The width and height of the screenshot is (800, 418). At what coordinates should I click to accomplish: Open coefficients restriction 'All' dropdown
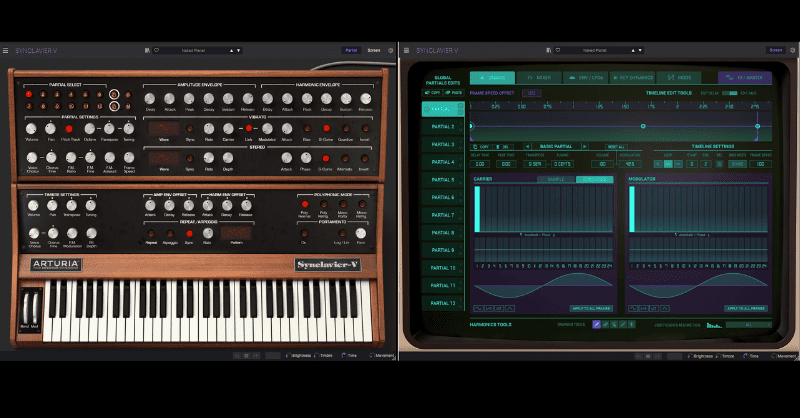tap(748, 325)
